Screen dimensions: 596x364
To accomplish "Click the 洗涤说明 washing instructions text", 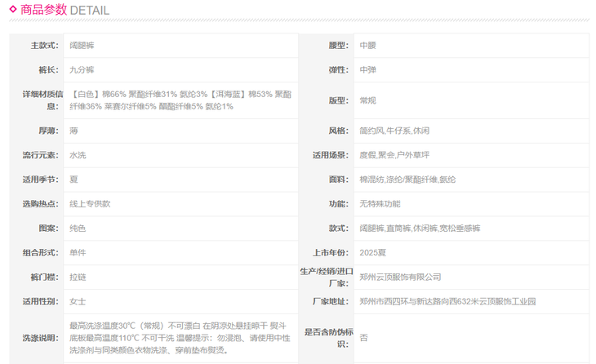I will (180, 337).
